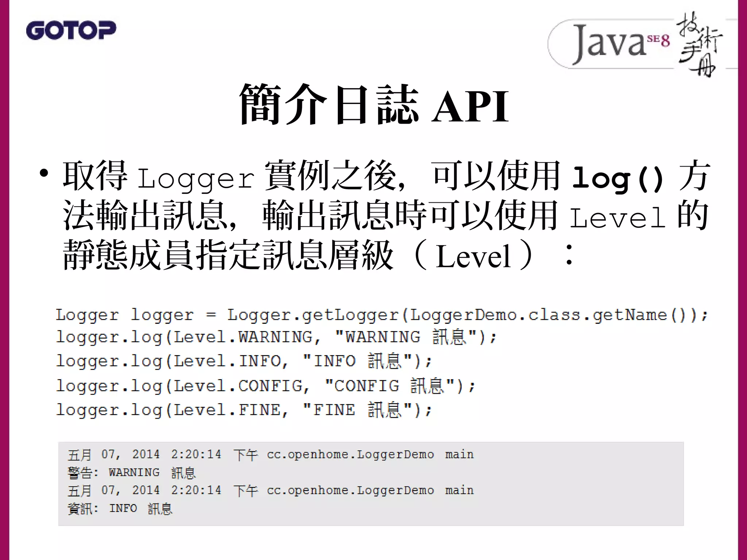Click the GOTOP logo
Viewport: 747px width, 560px height.
[71, 30]
